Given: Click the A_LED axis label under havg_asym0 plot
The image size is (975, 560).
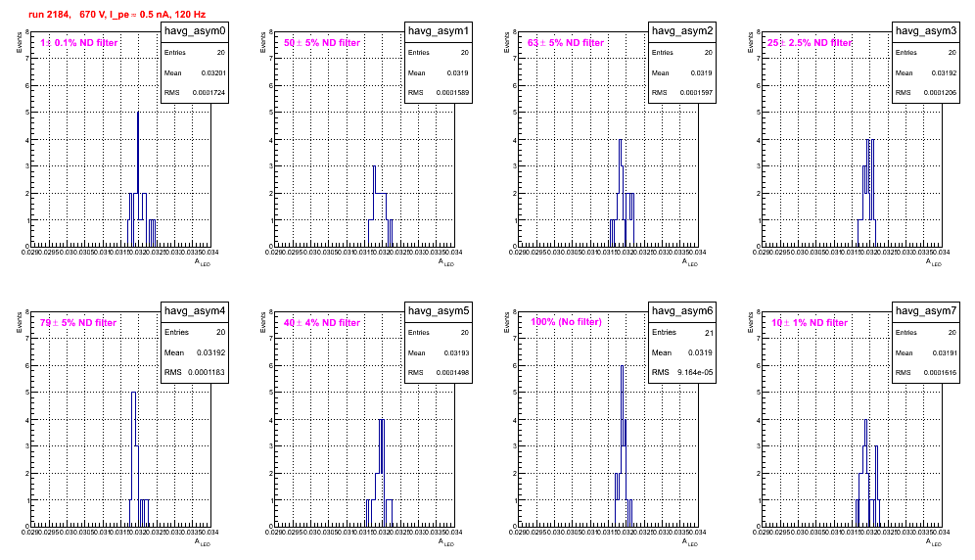Looking at the screenshot, I should [203, 262].
